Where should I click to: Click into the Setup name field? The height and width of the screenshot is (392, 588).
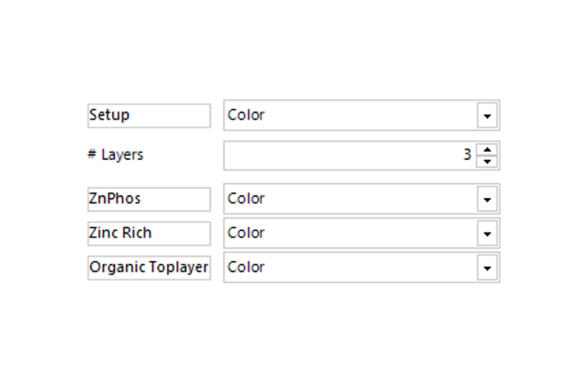click(149, 116)
